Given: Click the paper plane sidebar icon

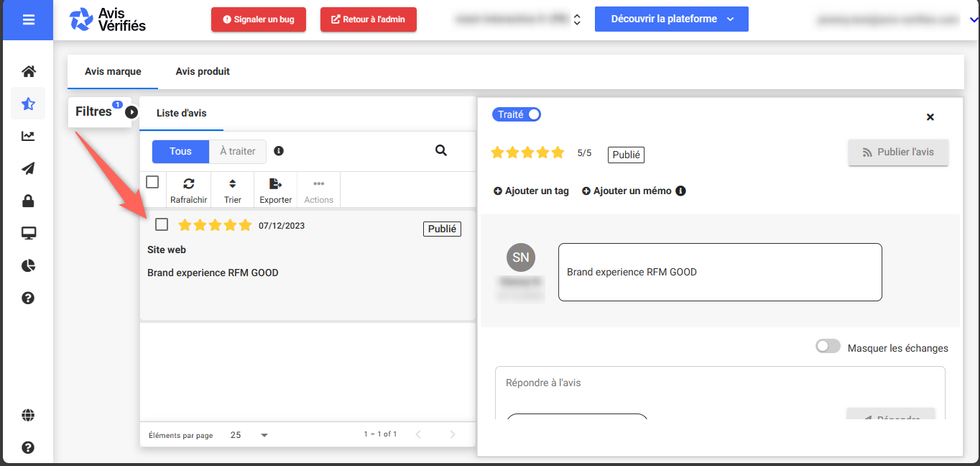Looking at the screenshot, I should (x=28, y=168).
